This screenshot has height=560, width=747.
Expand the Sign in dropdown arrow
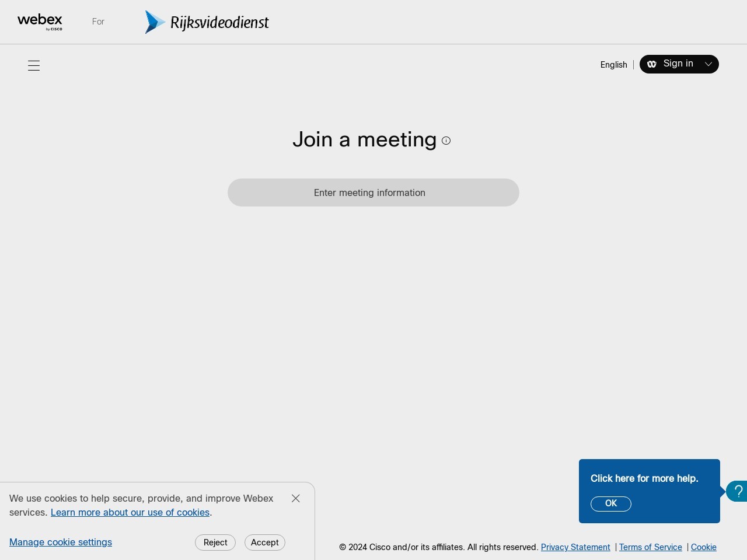click(708, 64)
